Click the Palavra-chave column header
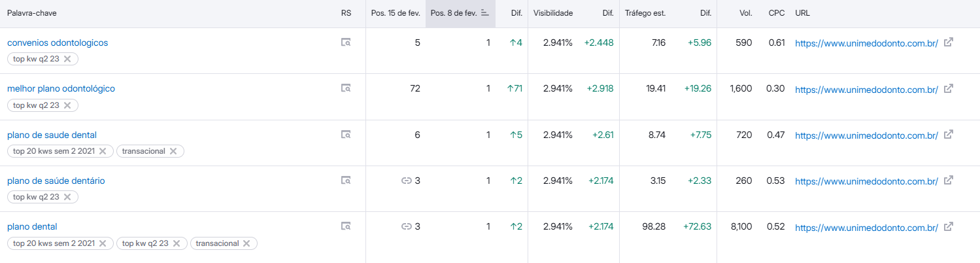 (29, 13)
